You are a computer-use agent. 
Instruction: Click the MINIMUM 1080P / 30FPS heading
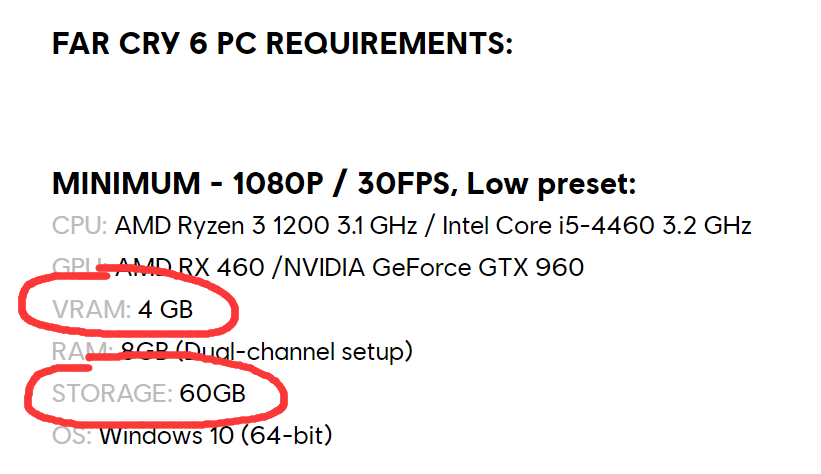coord(344,184)
